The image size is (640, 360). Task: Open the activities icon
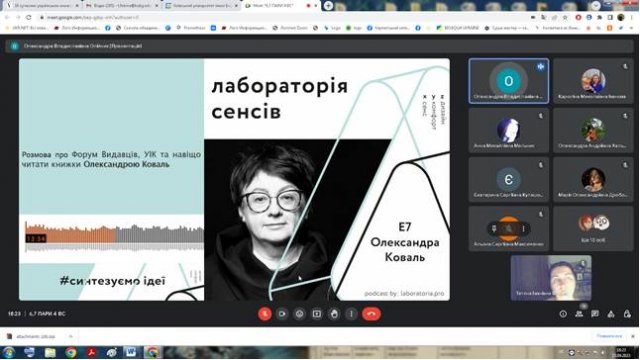coord(611,313)
